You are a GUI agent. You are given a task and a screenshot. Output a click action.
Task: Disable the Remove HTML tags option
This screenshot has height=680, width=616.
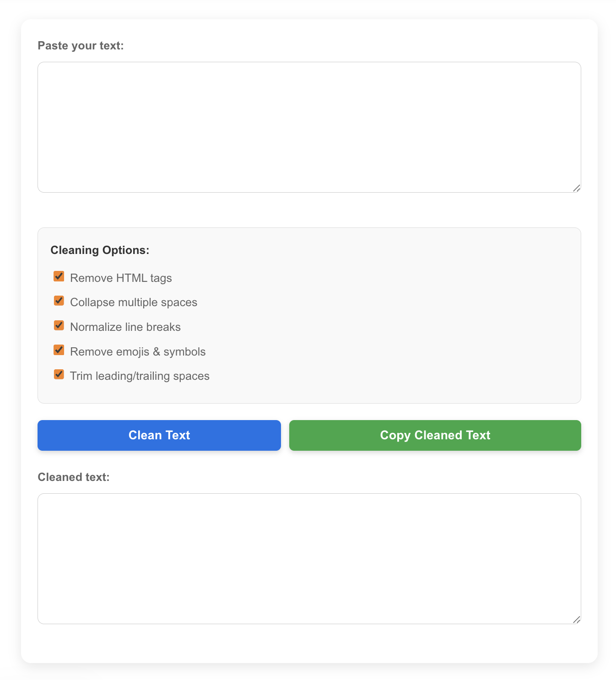pyautogui.click(x=59, y=276)
